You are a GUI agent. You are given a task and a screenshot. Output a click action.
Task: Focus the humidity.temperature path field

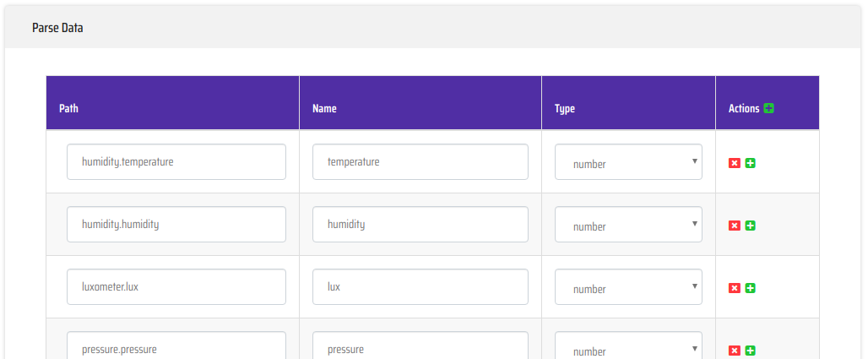tap(176, 162)
